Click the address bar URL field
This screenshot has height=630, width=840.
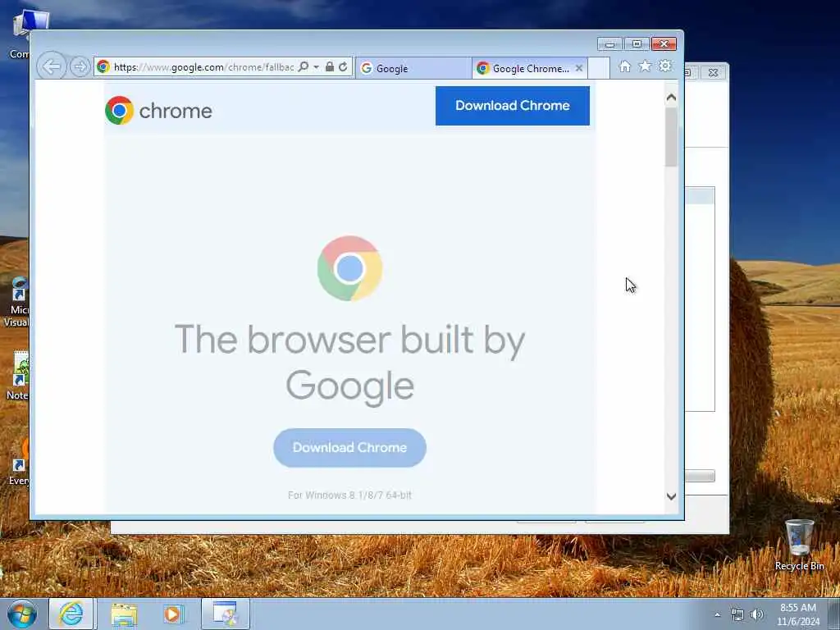pos(203,67)
